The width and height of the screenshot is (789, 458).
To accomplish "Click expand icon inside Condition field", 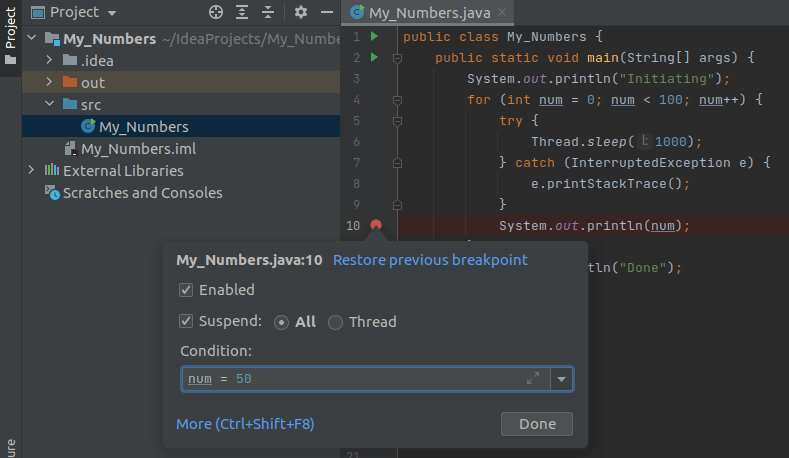I will pyautogui.click(x=533, y=379).
